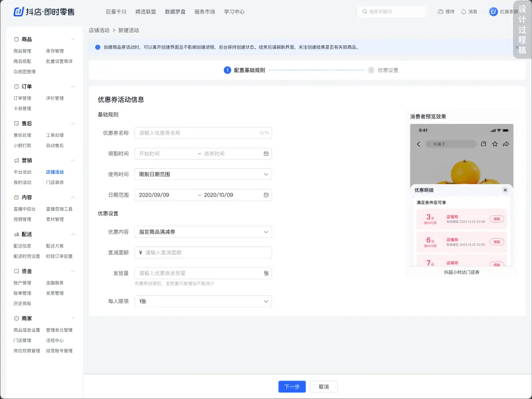
Task: Open 平台活动 in sidebar
Action: [x=23, y=172]
